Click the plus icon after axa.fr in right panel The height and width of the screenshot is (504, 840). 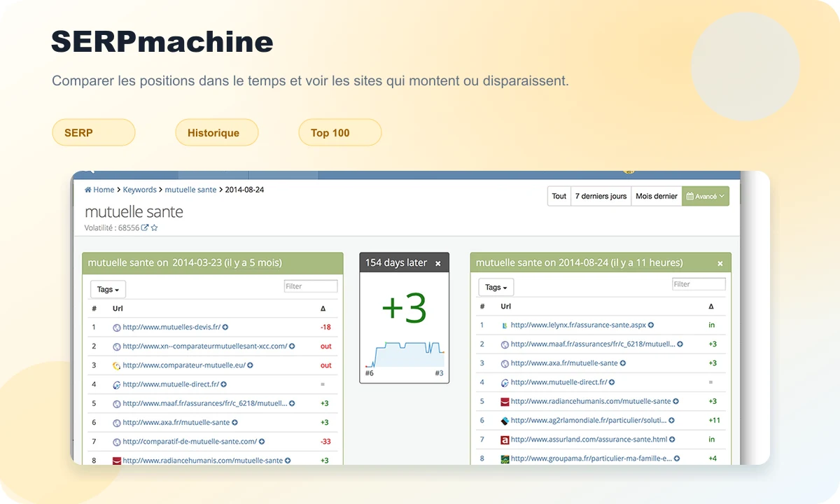(623, 363)
